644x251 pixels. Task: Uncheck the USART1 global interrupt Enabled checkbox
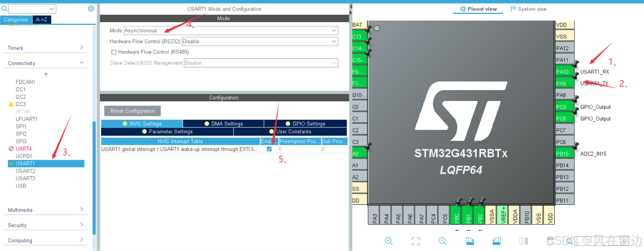(x=269, y=149)
